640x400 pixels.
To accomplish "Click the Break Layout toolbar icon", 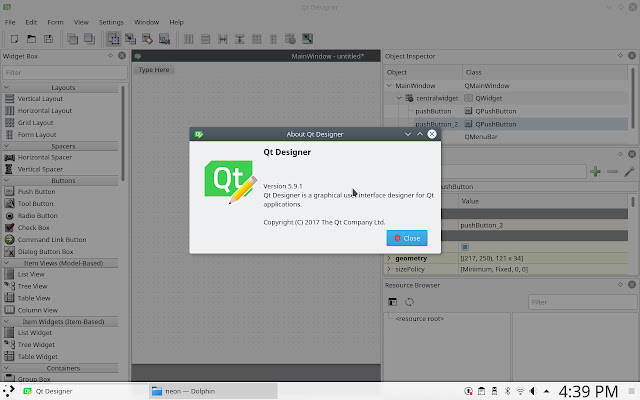I will point(290,39).
